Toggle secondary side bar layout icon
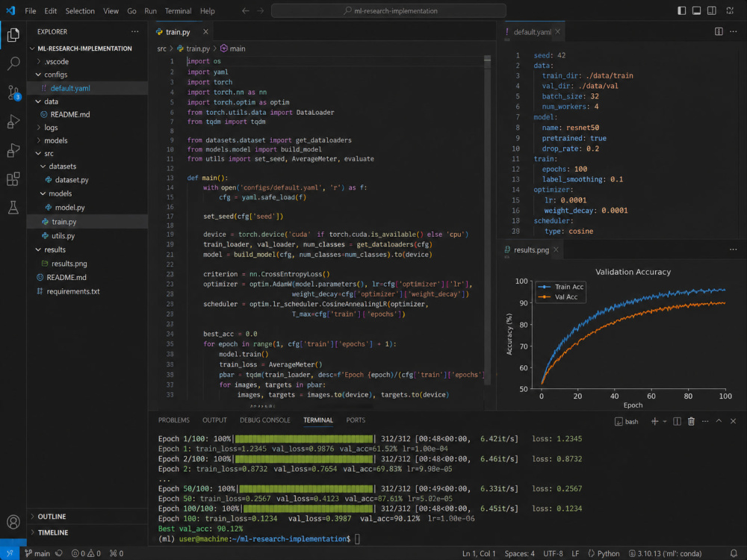This screenshot has height=560, width=747. [712, 10]
